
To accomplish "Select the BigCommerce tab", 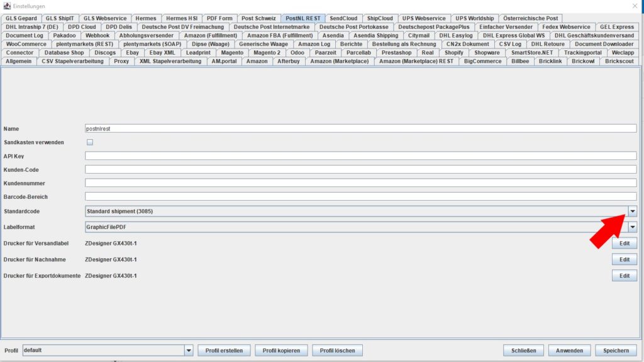I will coord(482,61).
